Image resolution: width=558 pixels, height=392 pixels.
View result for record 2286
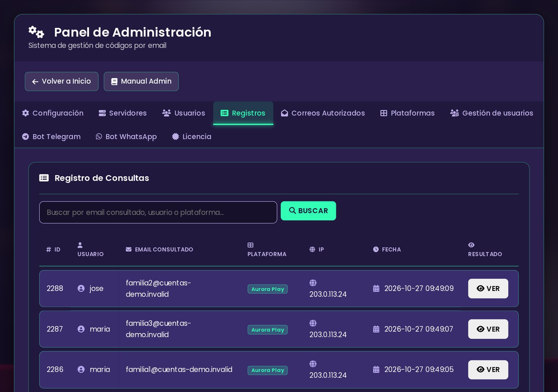click(488, 369)
